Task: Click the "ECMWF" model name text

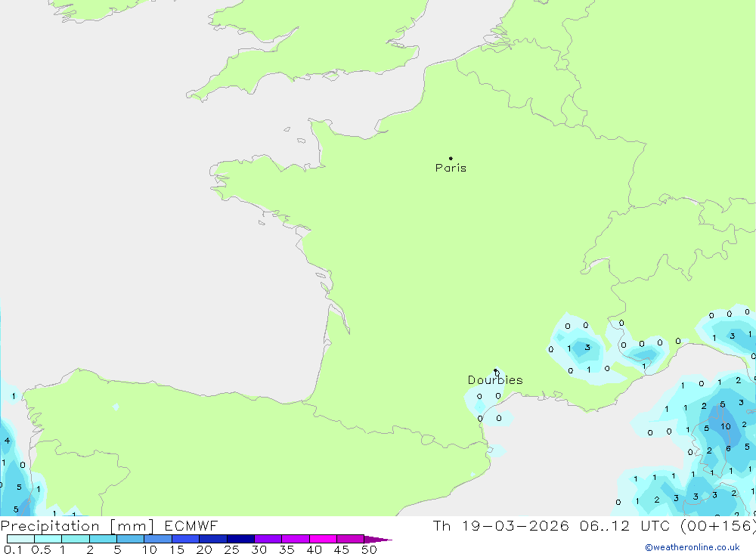Action: click(x=191, y=525)
